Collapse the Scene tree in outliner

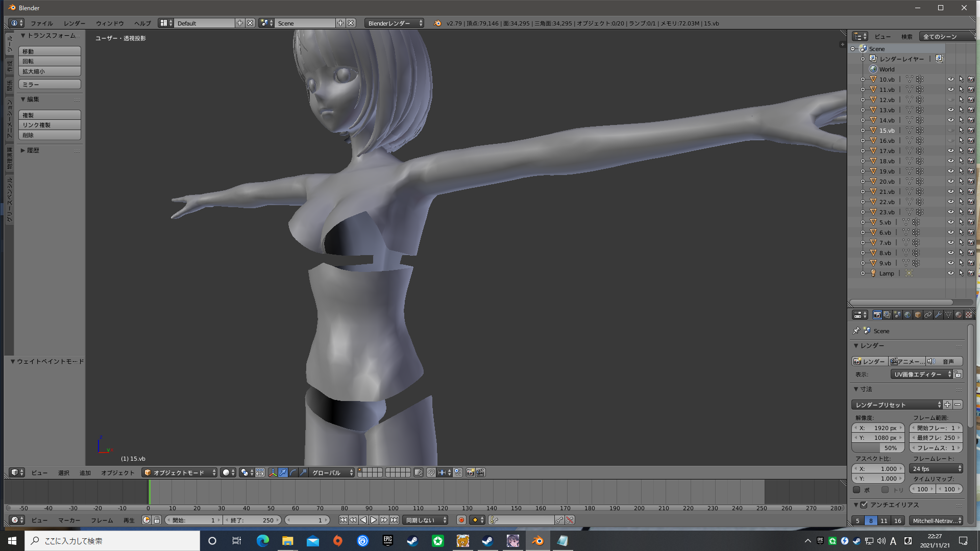[852, 49]
